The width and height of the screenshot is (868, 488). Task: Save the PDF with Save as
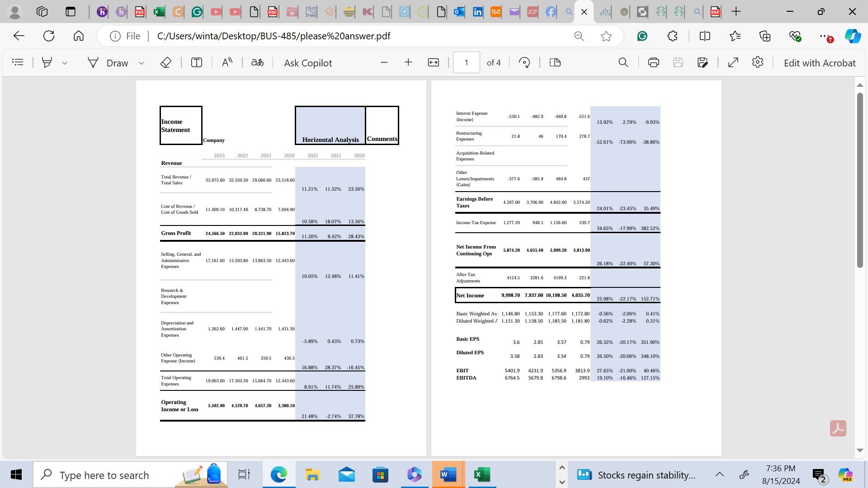703,63
